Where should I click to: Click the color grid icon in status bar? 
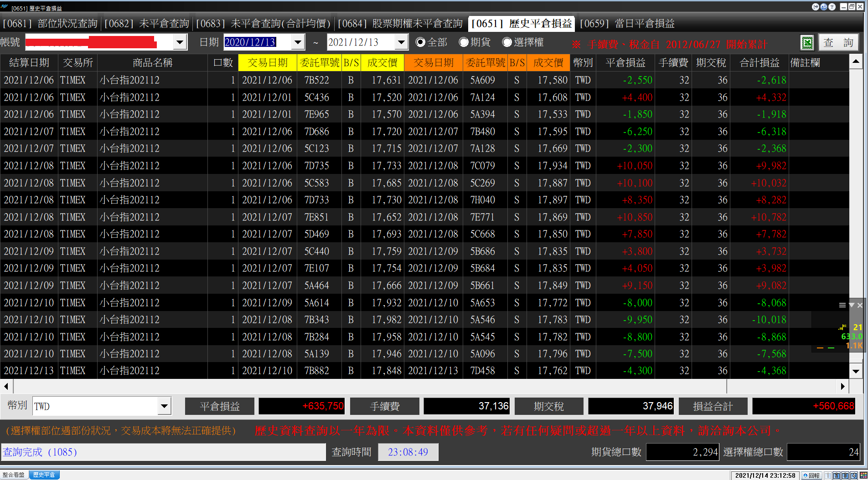pyautogui.click(x=863, y=475)
